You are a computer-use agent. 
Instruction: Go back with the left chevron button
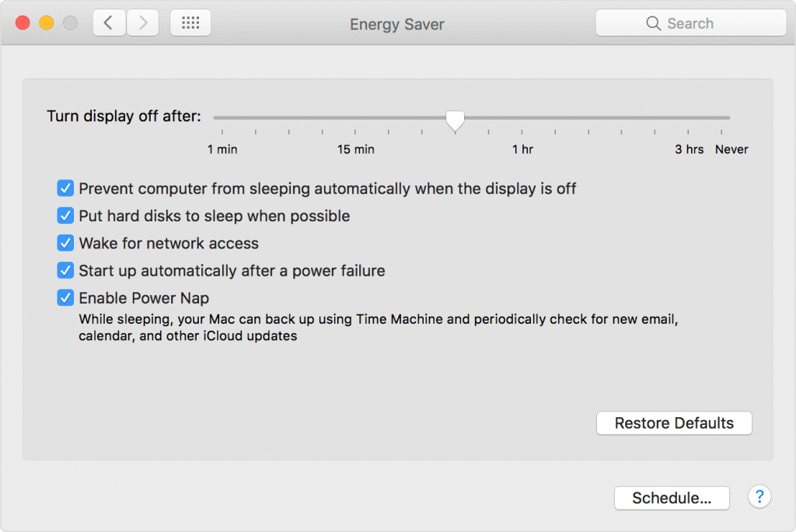109,23
